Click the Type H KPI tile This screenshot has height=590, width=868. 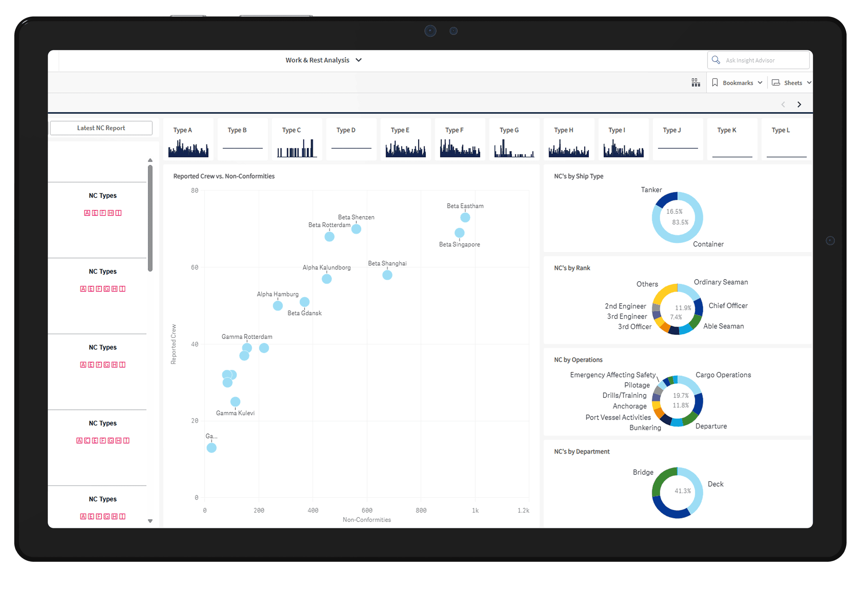[x=569, y=140]
